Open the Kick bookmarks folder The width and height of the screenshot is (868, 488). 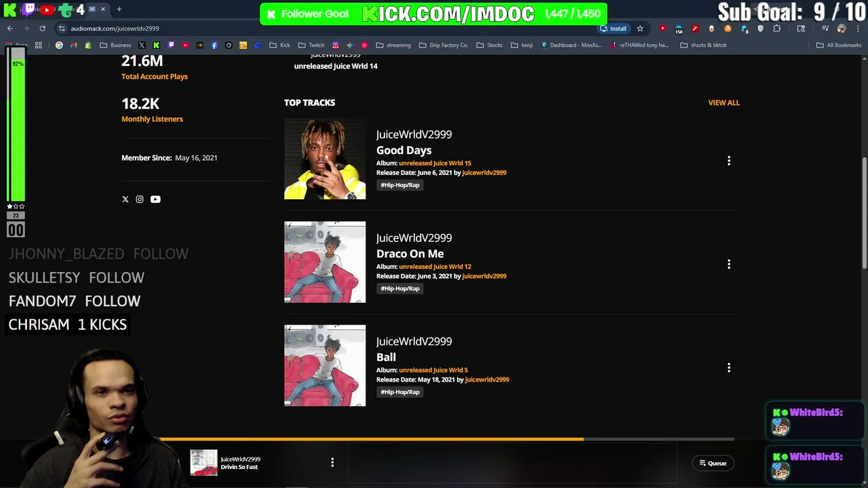coord(279,45)
